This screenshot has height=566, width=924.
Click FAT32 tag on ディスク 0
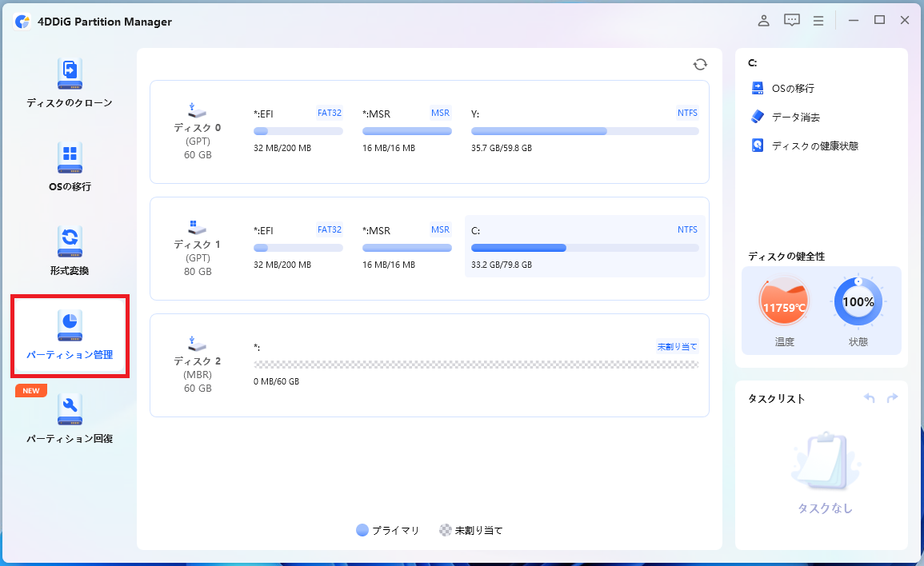330,113
